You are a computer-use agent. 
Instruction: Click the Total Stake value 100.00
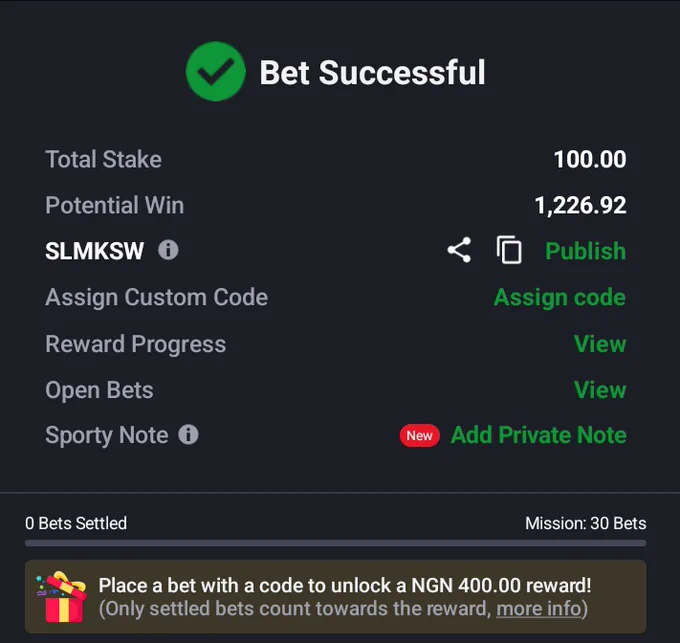click(590, 159)
